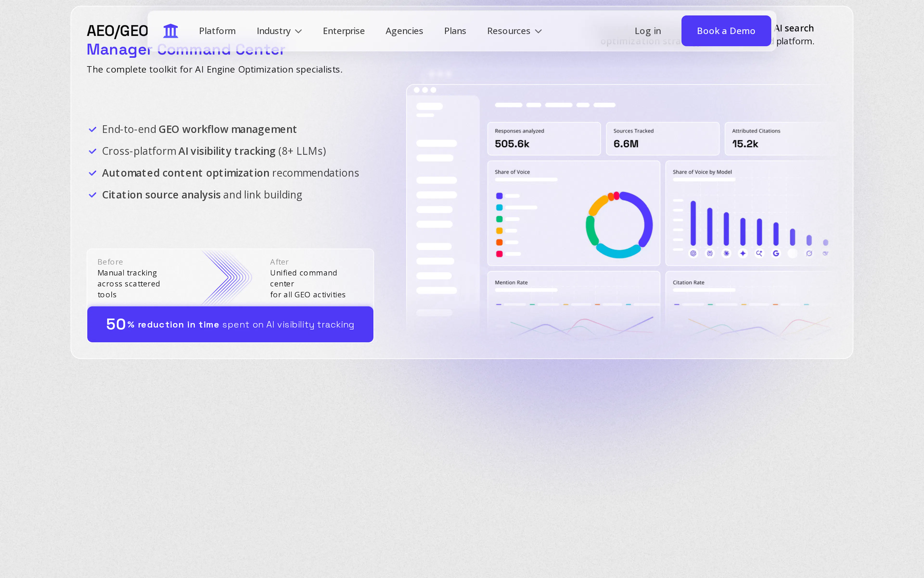Click the Gemini four-point sparkle icon
Image resolution: width=924 pixels, height=578 pixels.
(743, 253)
